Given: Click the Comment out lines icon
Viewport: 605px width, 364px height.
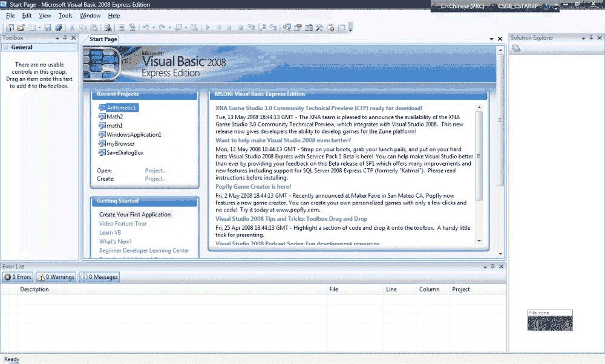Looking at the screenshot, I should pos(122,27).
